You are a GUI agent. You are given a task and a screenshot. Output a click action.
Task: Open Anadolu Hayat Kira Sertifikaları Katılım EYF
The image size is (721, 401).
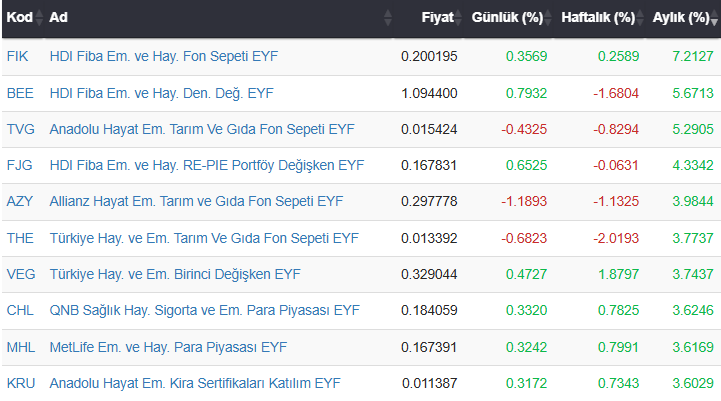point(195,383)
